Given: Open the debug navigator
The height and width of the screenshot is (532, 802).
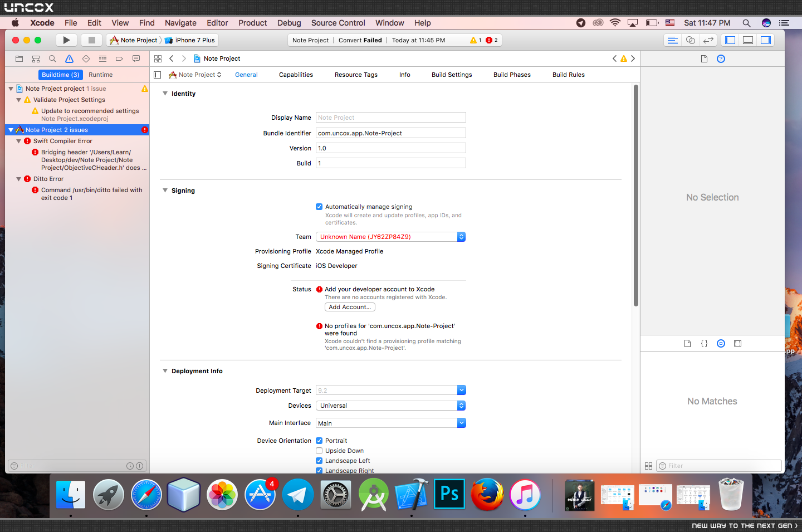Looking at the screenshot, I should tap(102, 58).
